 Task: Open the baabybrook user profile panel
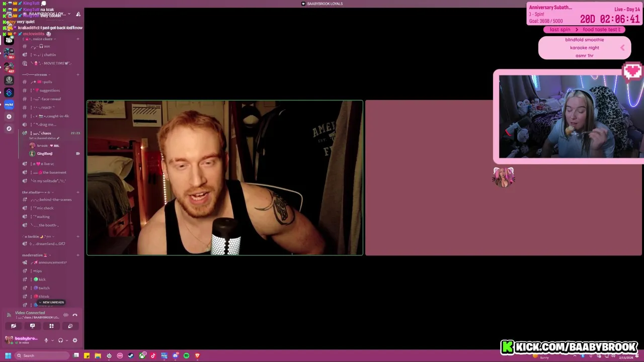coord(21,340)
